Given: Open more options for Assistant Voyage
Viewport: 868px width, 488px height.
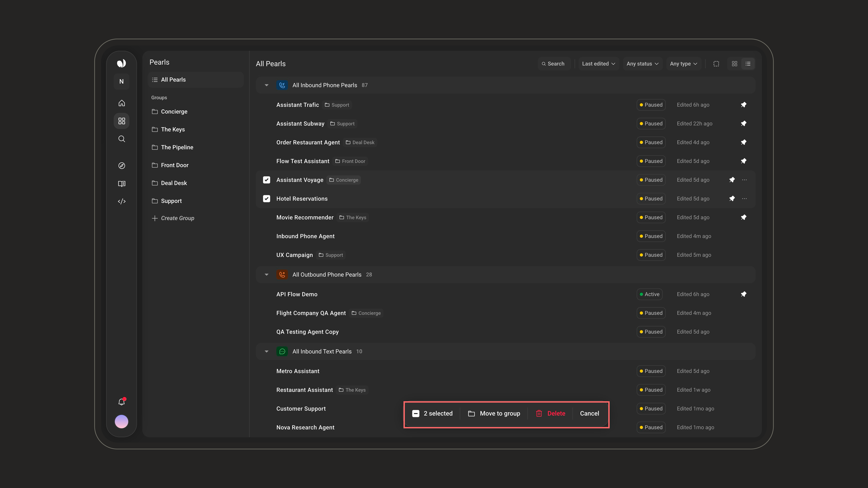Looking at the screenshot, I should click(x=744, y=180).
